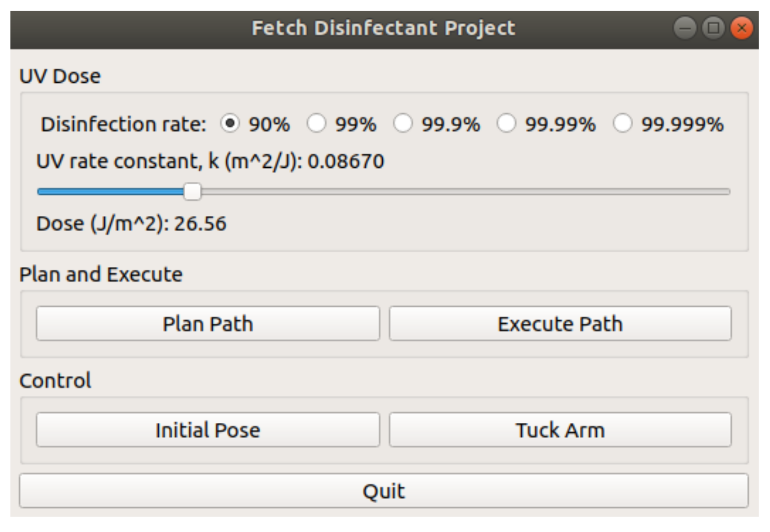Click the UV rate constant value label

coord(210,161)
